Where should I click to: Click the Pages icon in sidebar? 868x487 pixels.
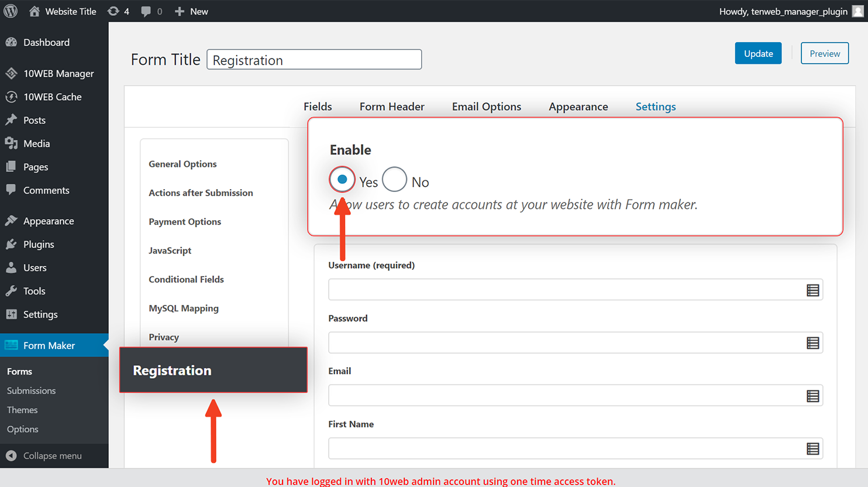point(11,167)
